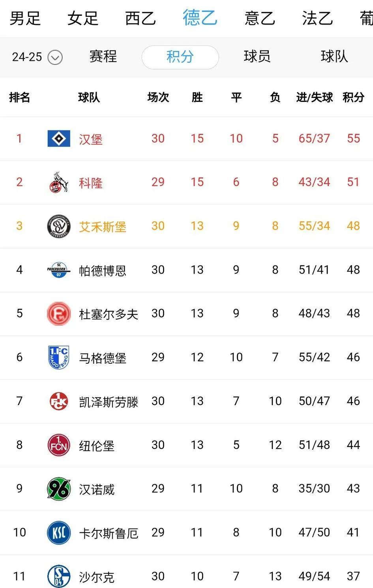The image size is (373, 588).
Task: Expand the 24-25 season dropdown arrow
Action: 55,58
